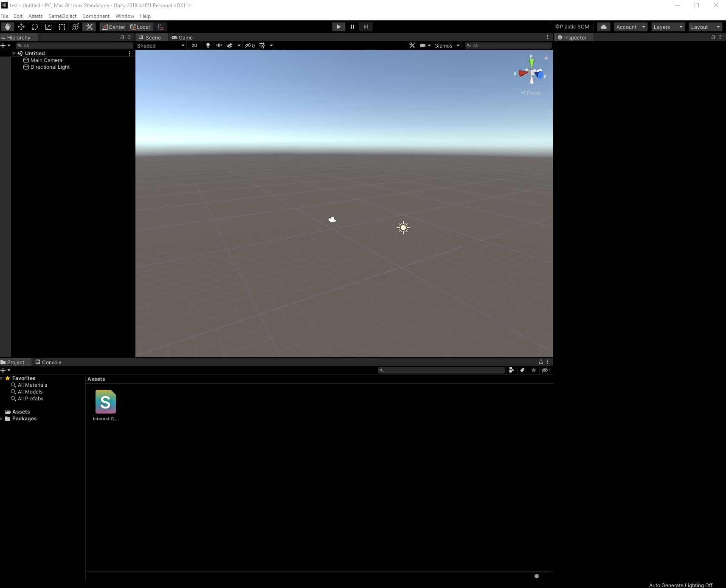Select the Hand tool in the toolbar
The height and width of the screenshot is (588, 726).
7,26
